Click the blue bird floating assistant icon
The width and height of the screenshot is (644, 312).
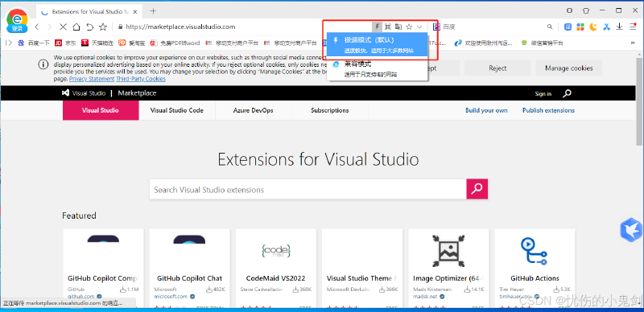click(631, 230)
